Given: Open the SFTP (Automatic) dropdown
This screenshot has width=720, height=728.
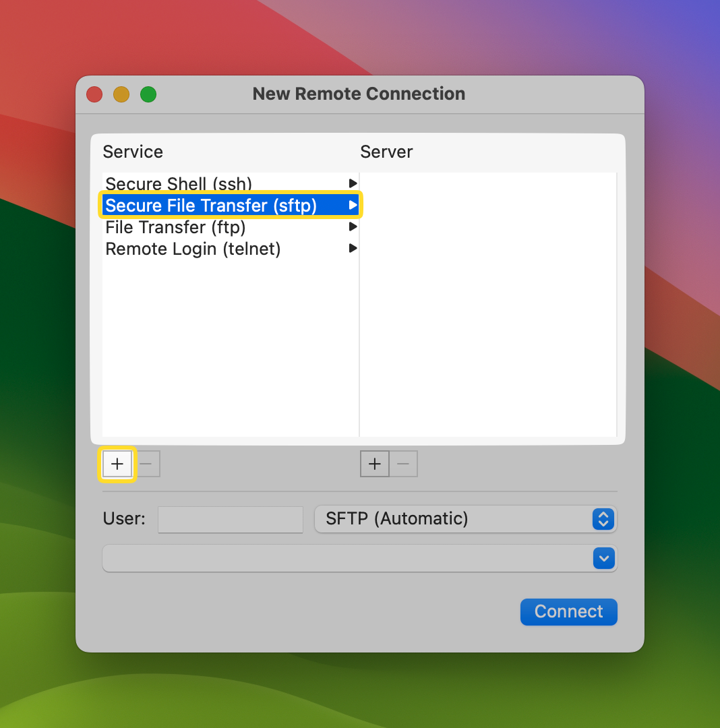Looking at the screenshot, I should coord(466,519).
